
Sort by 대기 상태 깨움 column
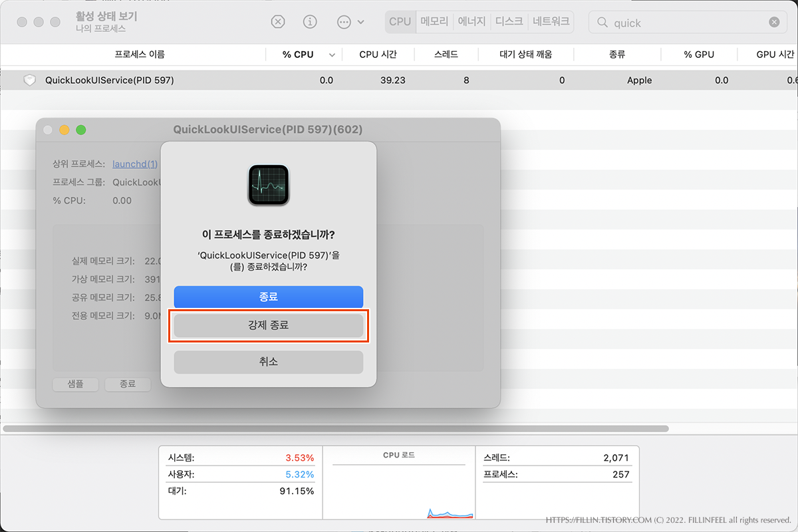click(x=525, y=55)
